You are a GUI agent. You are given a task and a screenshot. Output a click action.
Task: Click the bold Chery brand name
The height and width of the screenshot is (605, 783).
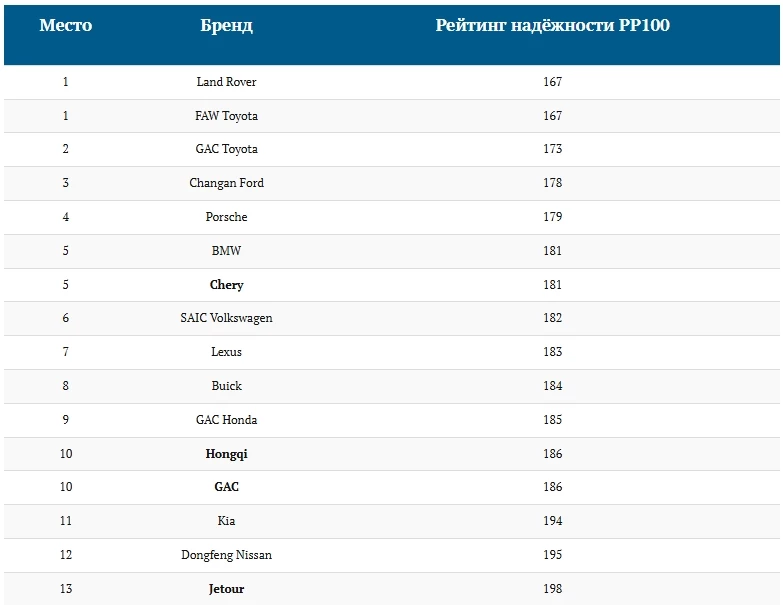click(x=226, y=285)
